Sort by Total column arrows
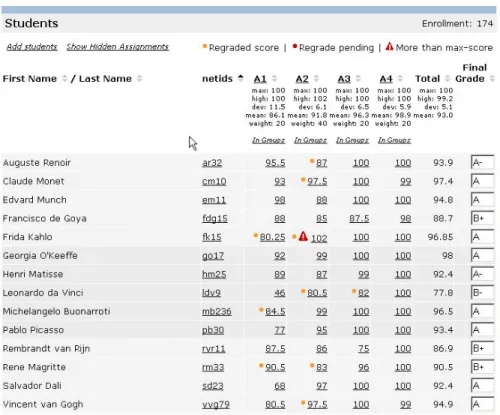Image resolution: width=500 pixels, height=415 pixels. point(447,79)
